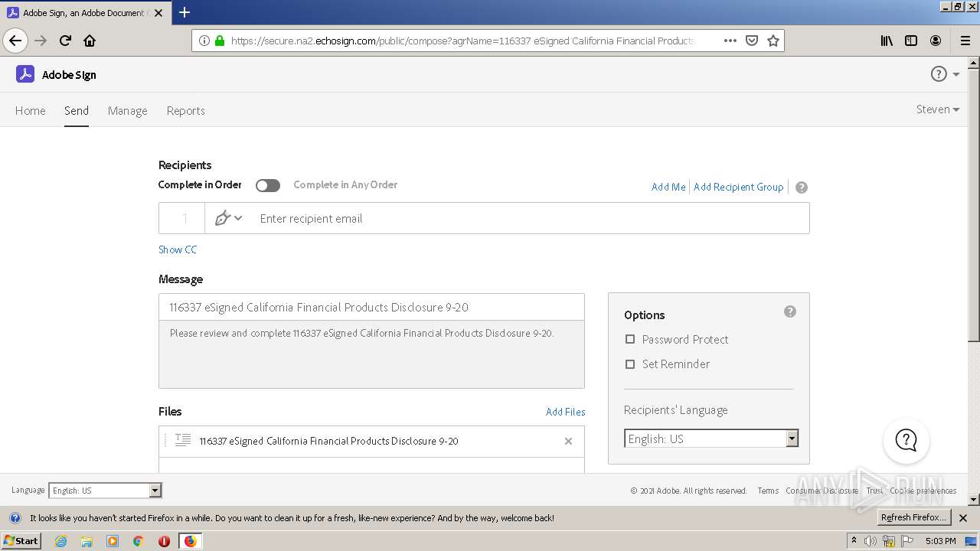Toggle Firefox sidebar icon
The height and width of the screenshot is (551, 980).
pyautogui.click(x=911, y=41)
